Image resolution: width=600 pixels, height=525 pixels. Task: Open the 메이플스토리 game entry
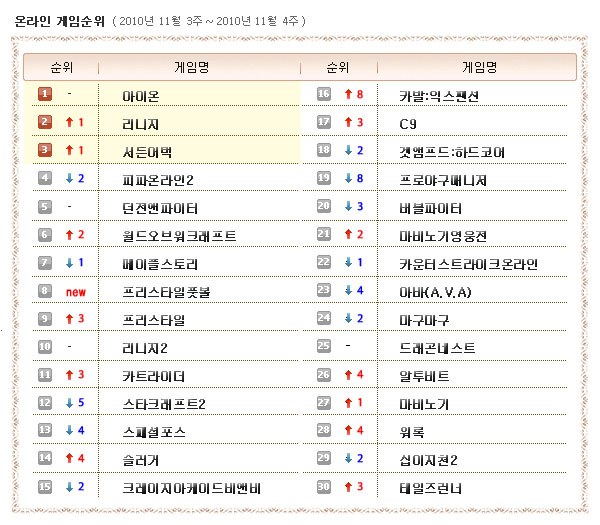160,264
